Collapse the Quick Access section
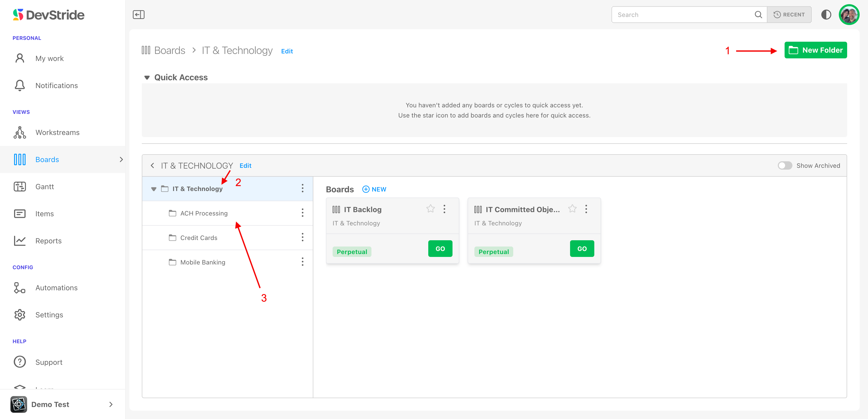Viewport: 868px width, 419px height. (x=147, y=77)
